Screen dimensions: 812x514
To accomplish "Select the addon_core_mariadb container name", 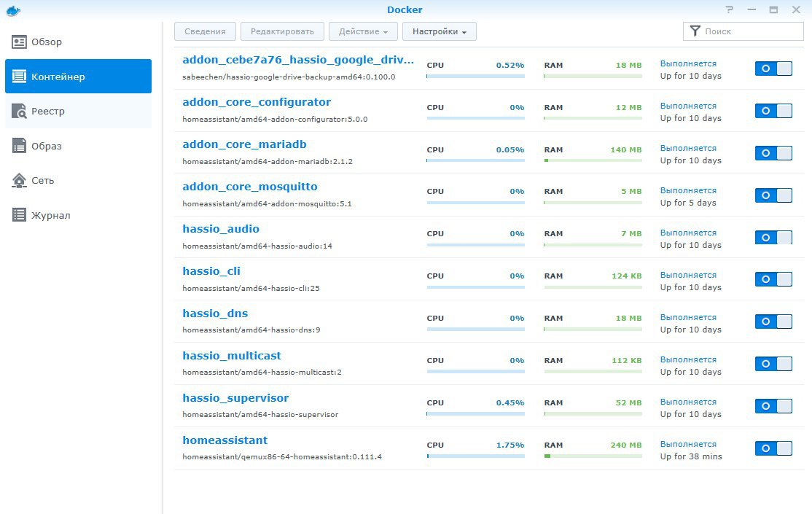I will (x=244, y=144).
